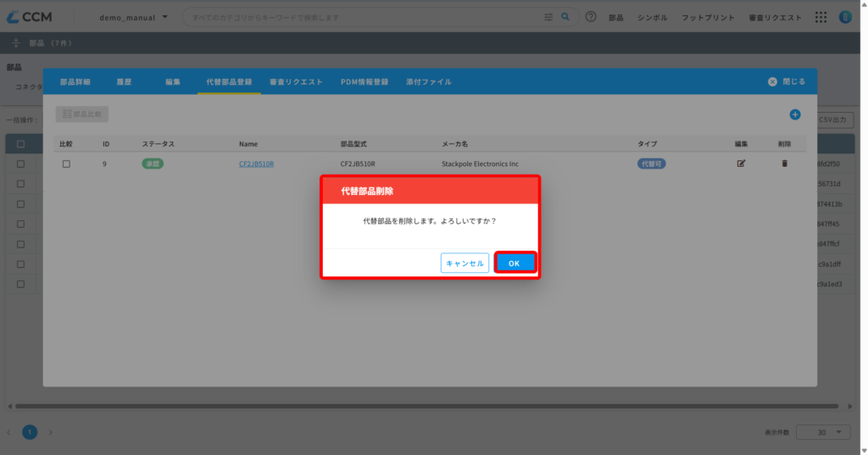868x455 pixels.
Task: Click the Name column header
Action: click(x=248, y=144)
